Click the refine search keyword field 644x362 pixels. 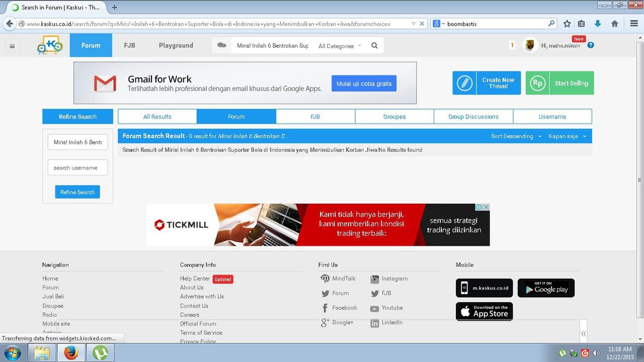coord(77,142)
